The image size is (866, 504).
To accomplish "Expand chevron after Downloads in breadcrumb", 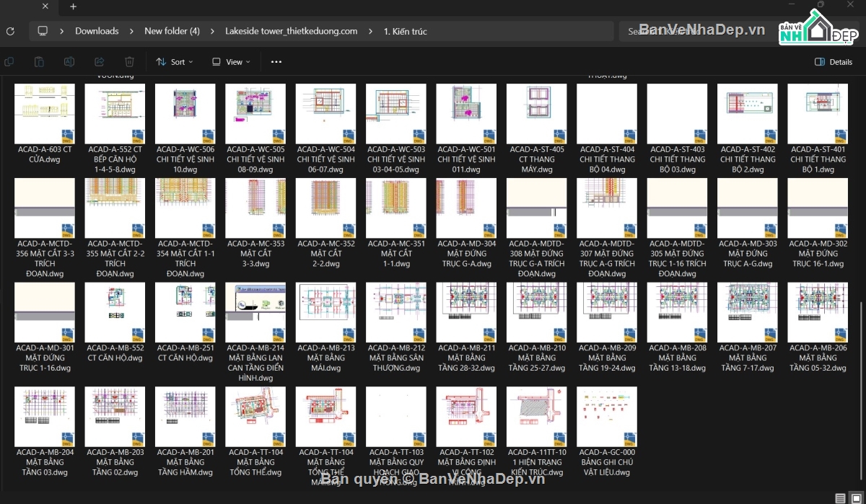I will (x=131, y=31).
